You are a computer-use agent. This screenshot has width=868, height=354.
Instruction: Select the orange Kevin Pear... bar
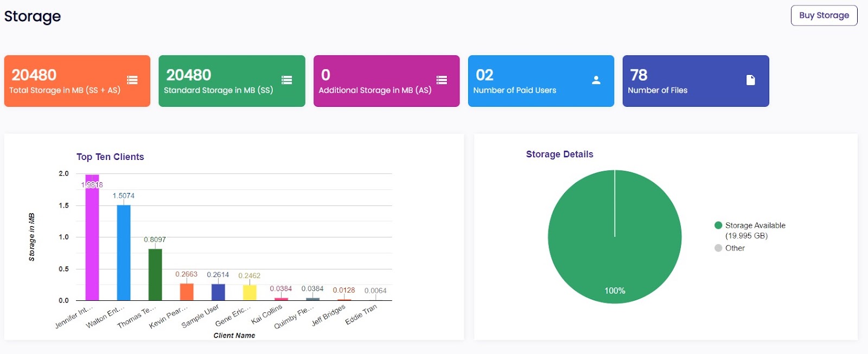point(187,292)
